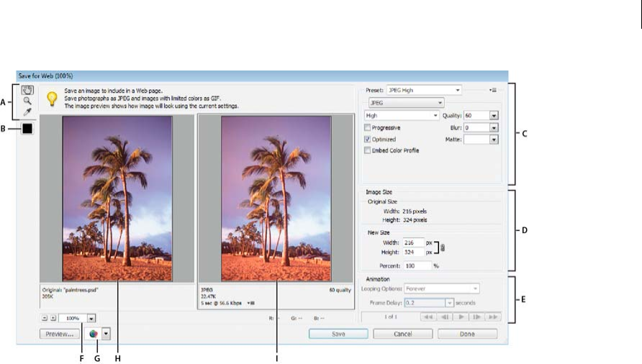Open the Quality slider dropdown arrow

[494, 116]
